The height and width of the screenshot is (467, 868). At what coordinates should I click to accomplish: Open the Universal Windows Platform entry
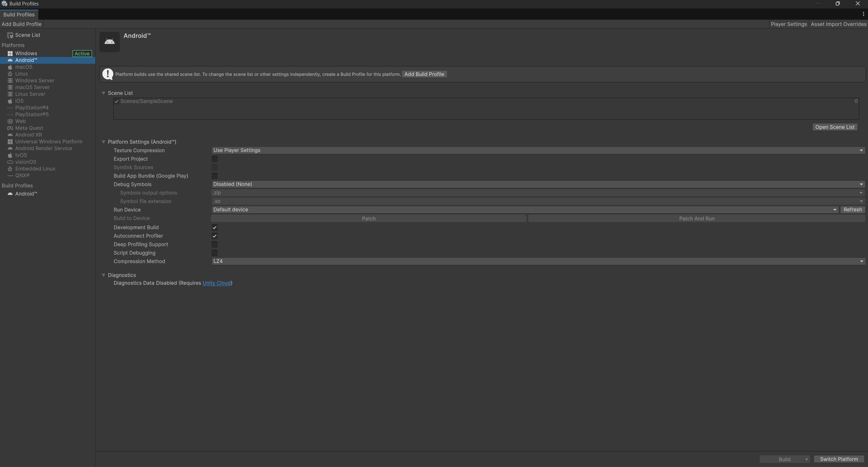pyautogui.click(x=49, y=141)
